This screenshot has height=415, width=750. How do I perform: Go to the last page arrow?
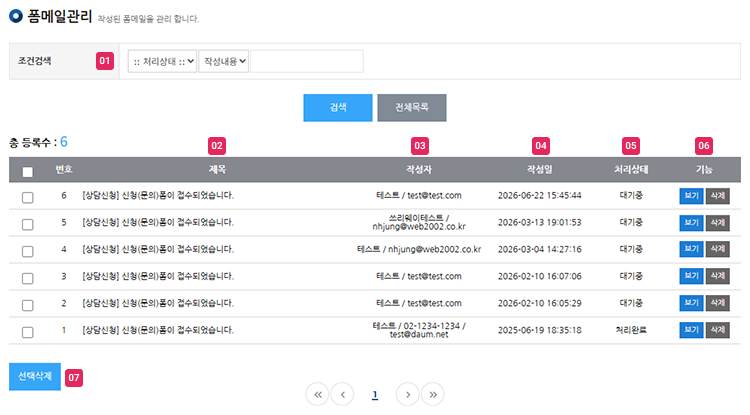pyautogui.click(x=433, y=394)
